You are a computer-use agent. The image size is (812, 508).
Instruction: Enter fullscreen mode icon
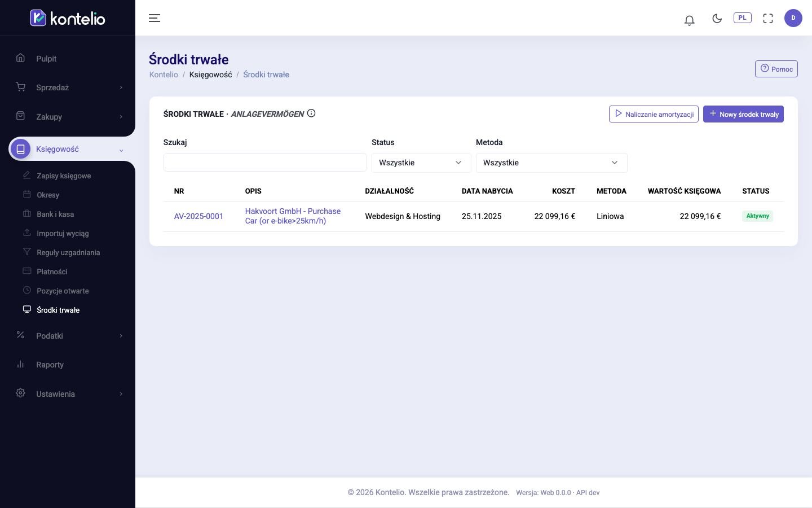coord(768,18)
